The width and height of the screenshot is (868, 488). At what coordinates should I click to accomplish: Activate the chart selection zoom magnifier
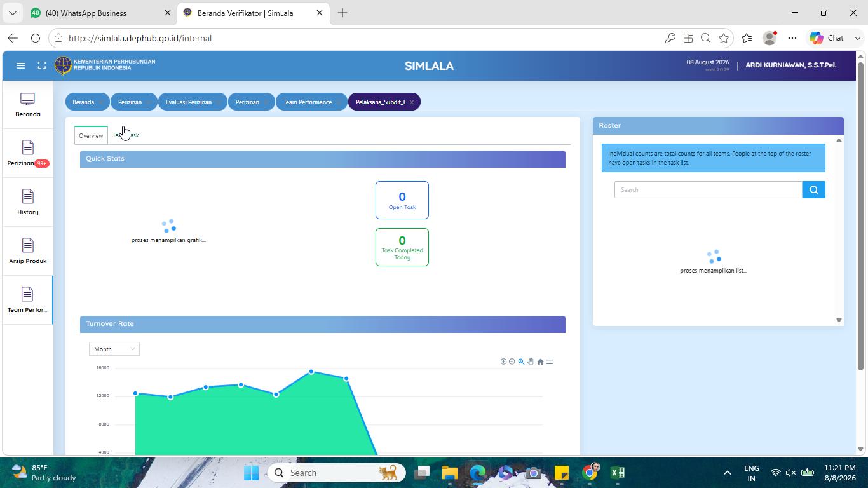521,362
